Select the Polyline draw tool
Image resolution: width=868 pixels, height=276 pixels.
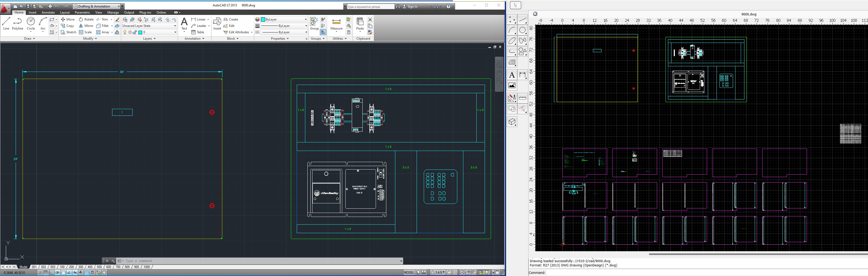pyautogui.click(x=18, y=24)
